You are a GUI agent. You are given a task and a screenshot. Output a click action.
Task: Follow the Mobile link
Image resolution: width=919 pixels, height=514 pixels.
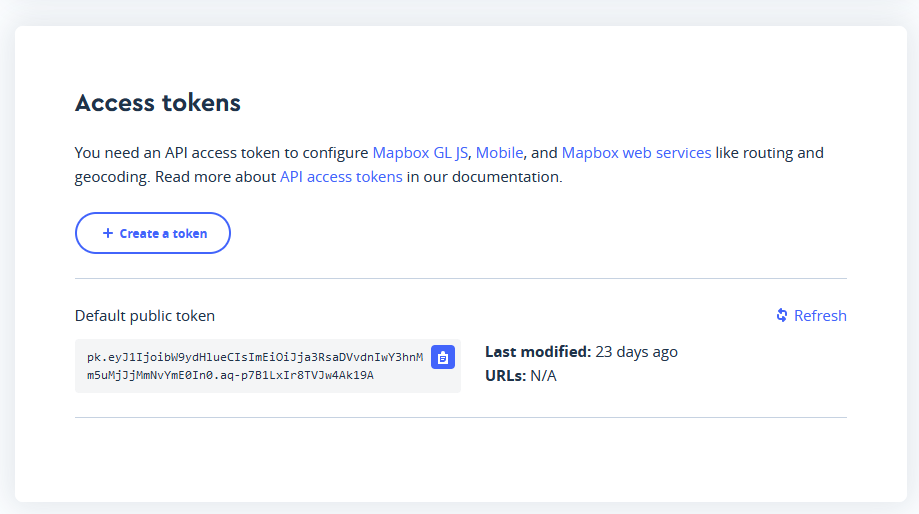pyautogui.click(x=499, y=153)
